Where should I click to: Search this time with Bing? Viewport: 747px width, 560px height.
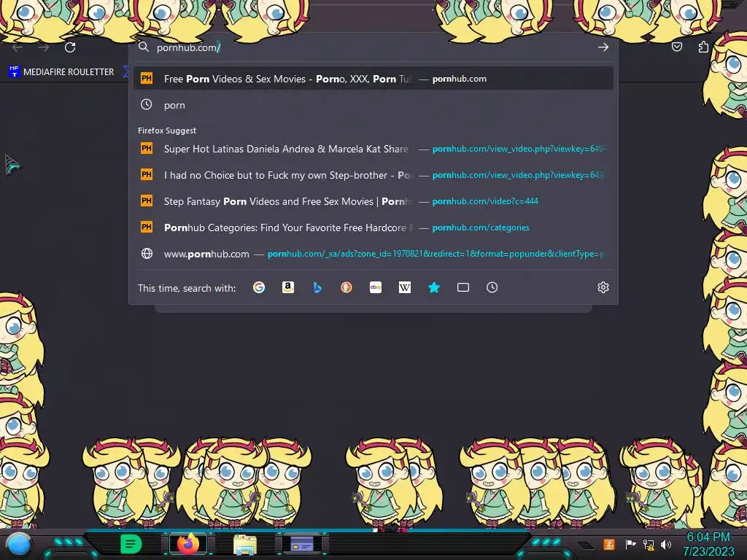[x=317, y=287]
